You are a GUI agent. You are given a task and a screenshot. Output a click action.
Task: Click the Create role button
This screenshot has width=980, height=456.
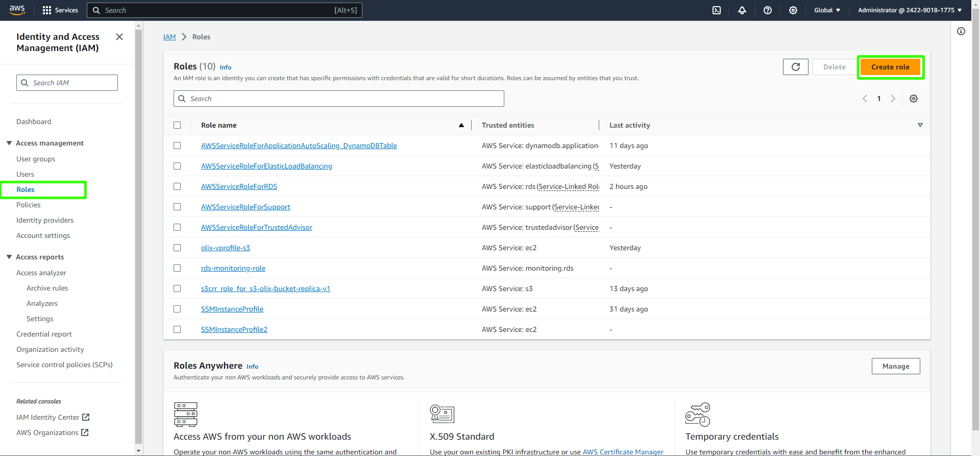(890, 67)
